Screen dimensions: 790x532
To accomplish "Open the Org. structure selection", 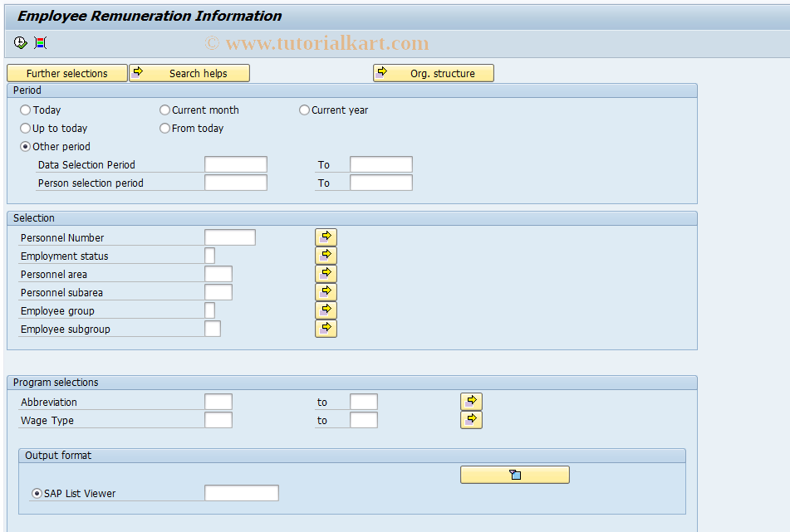I will coord(433,73).
